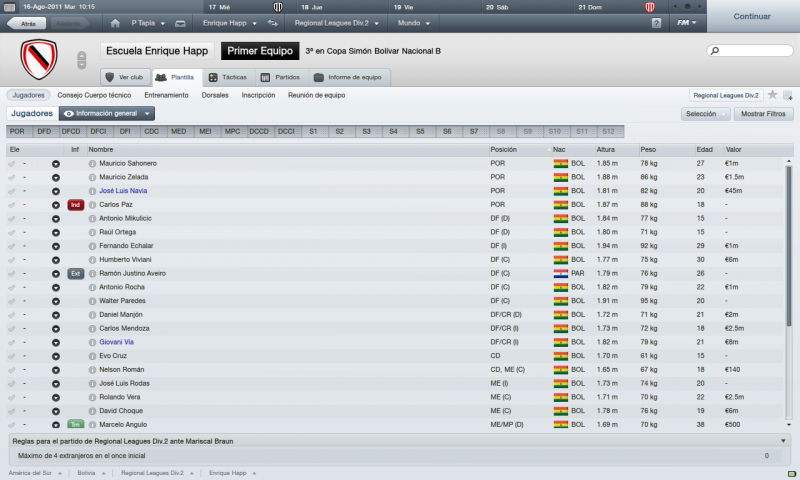800x480 pixels.
Task: Click the match badge on 21 Dom
Action: pos(649,7)
